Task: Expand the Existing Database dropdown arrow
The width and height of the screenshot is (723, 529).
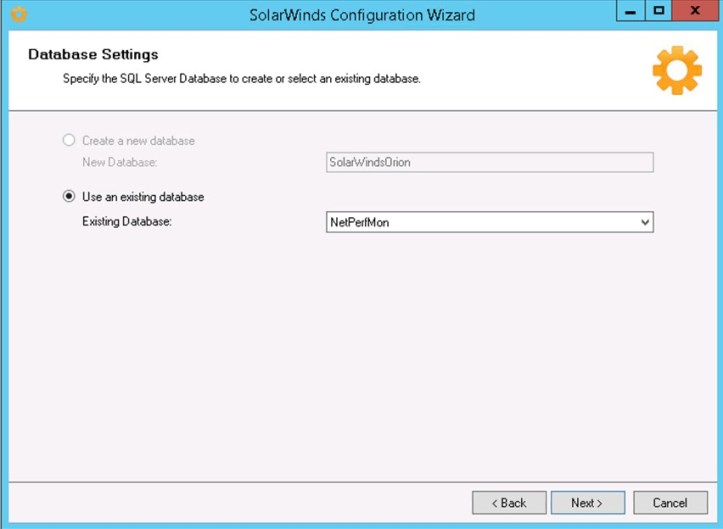Action: (644, 223)
